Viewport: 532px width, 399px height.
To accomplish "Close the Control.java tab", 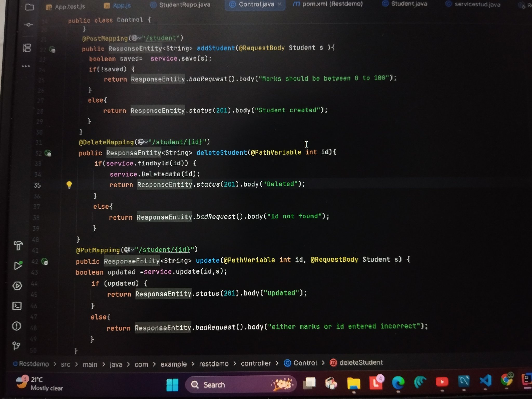I will coord(280,4).
